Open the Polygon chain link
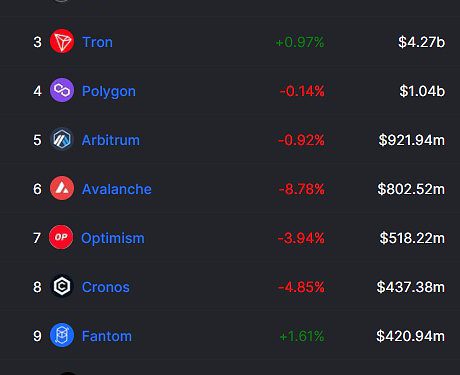460x375 pixels. coord(109,91)
